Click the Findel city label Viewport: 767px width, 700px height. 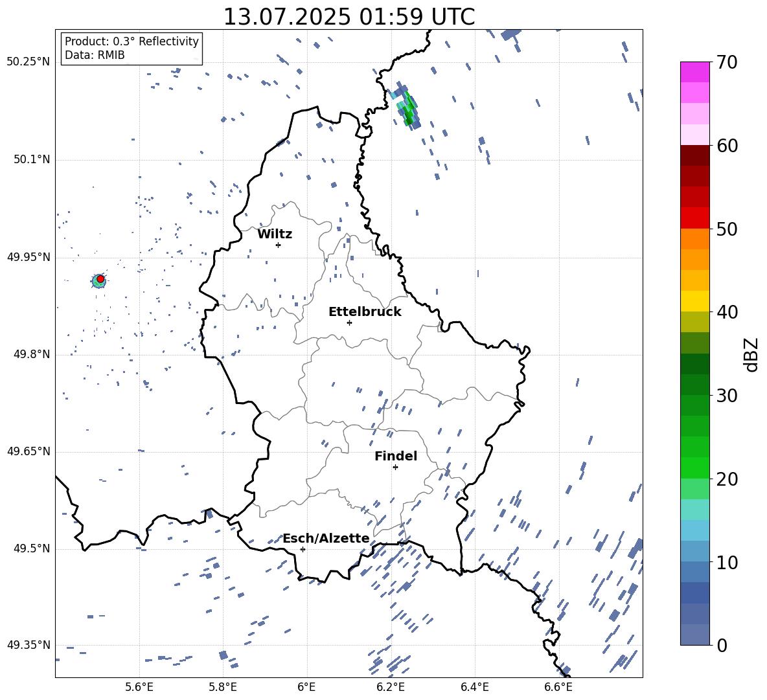click(396, 456)
